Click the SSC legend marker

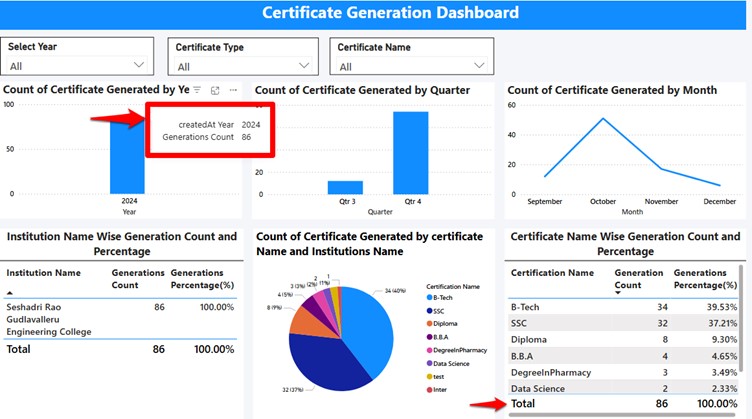click(430, 312)
